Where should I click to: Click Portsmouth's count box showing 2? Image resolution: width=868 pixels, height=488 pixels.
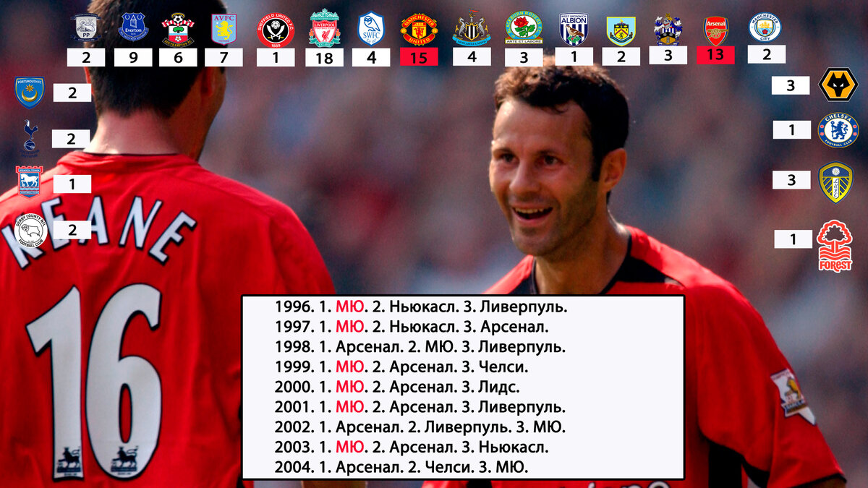72,93
